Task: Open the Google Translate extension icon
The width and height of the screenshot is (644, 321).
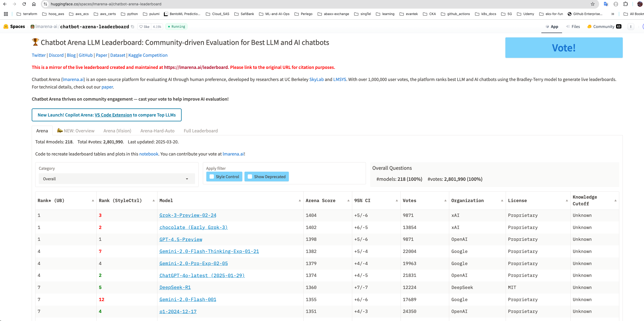Action: (x=606, y=4)
